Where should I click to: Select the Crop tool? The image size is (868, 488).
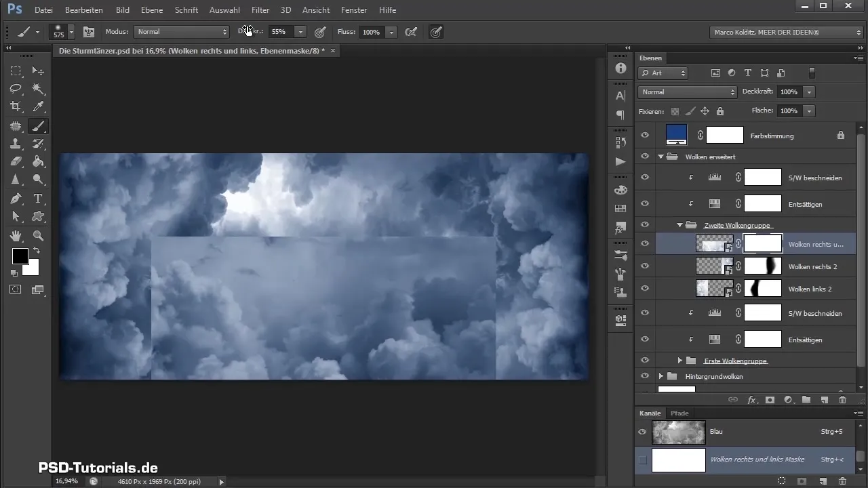point(16,106)
